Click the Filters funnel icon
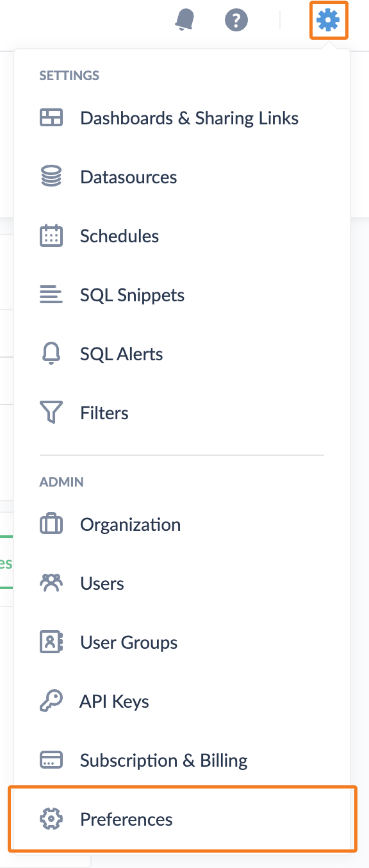Viewport: 369px width, 868px height. (51, 413)
